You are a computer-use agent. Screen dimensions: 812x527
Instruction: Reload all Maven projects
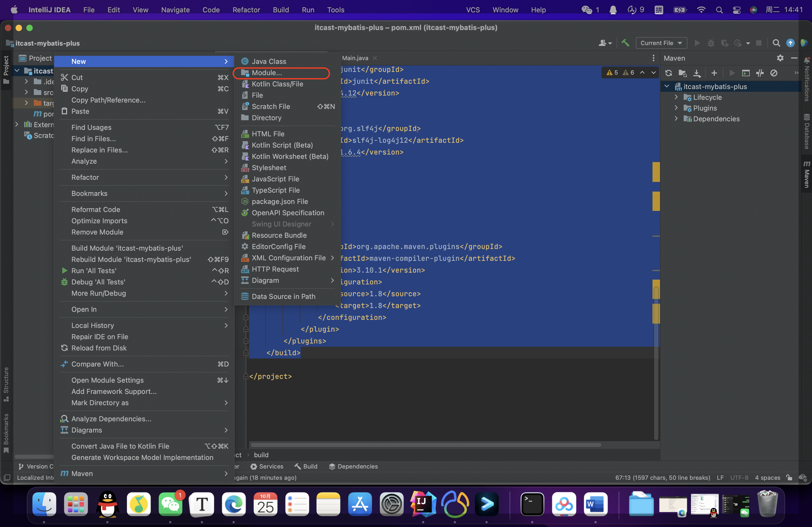[668, 73]
